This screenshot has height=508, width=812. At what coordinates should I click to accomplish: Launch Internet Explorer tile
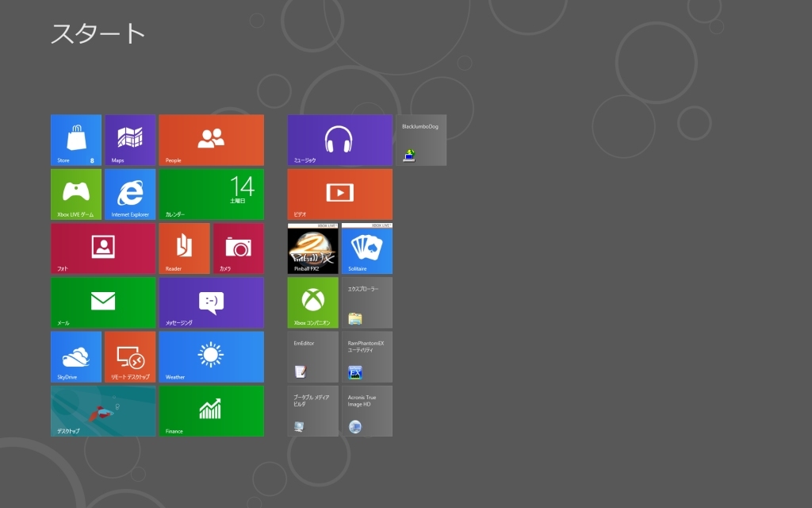(130, 194)
